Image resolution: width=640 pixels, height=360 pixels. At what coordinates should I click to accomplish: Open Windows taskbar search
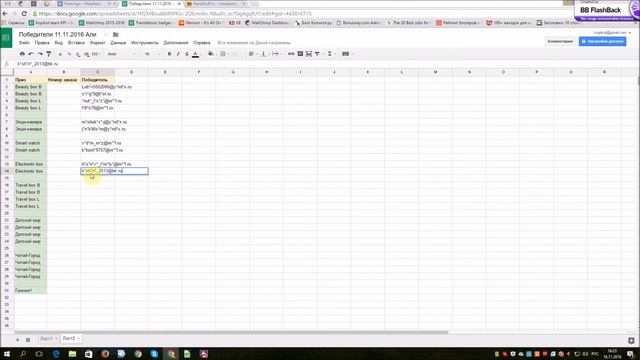click(23, 354)
